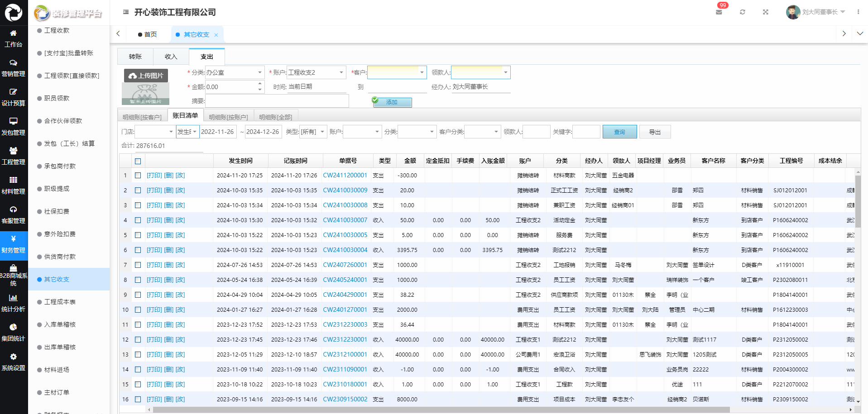
Task: Open the 工作台 home icon in sidebar
Action: coord(13,33)
